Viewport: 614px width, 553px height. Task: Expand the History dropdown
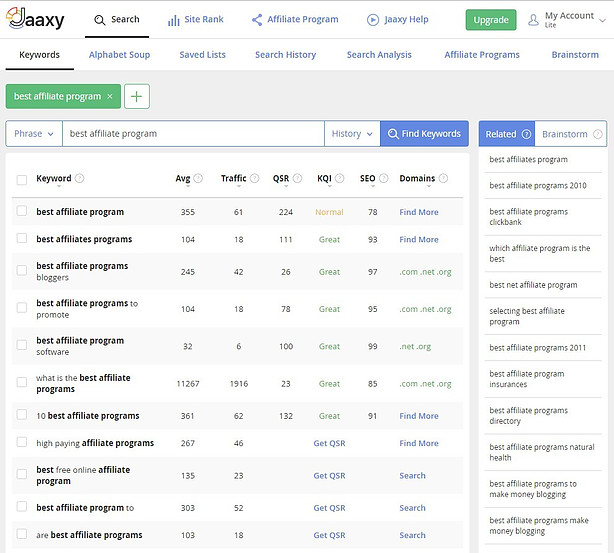[352, 134]
